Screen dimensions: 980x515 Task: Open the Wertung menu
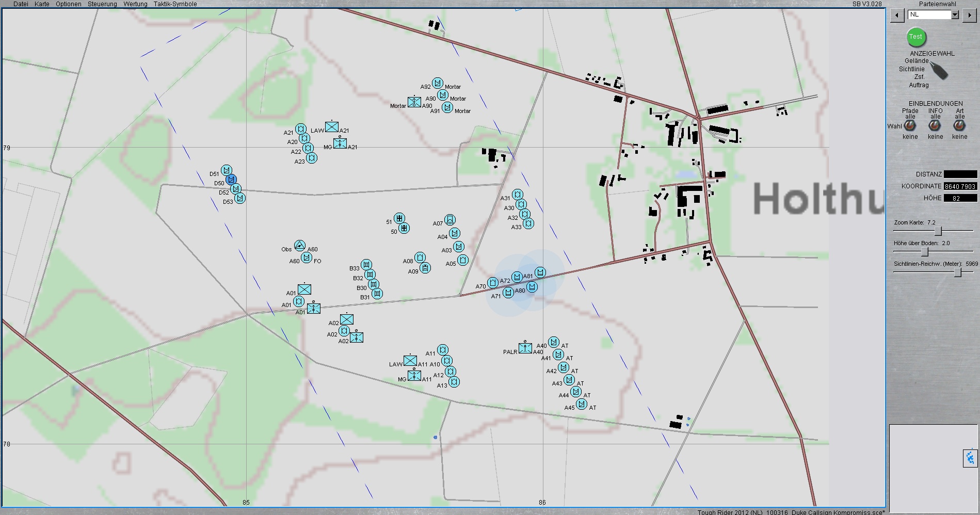(x=135, y=4)
